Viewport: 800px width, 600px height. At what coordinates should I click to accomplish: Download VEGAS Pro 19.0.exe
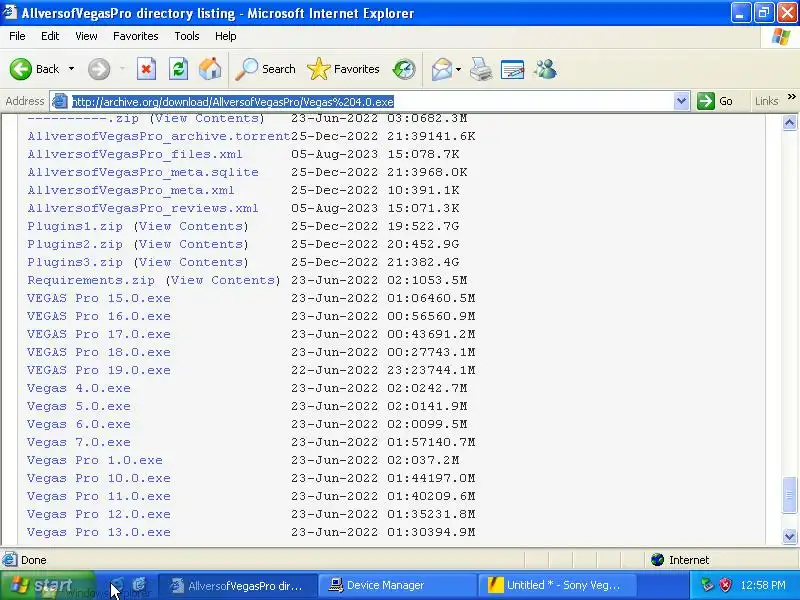[99, 370]
